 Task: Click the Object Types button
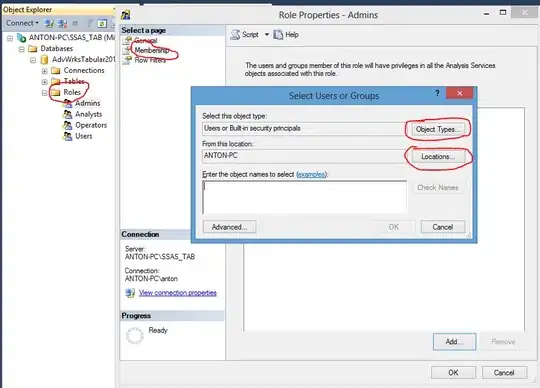438,129
